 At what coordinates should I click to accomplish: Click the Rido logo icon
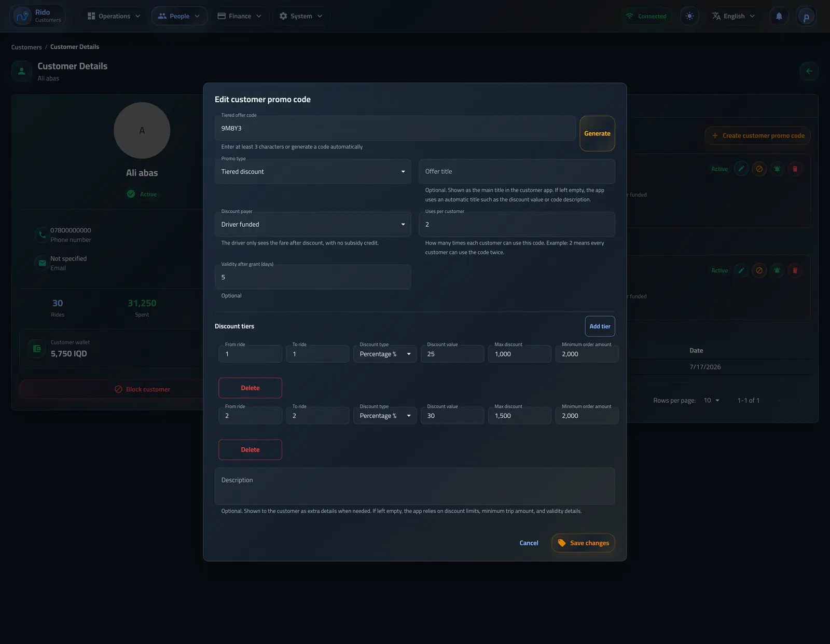pos(22,16)
